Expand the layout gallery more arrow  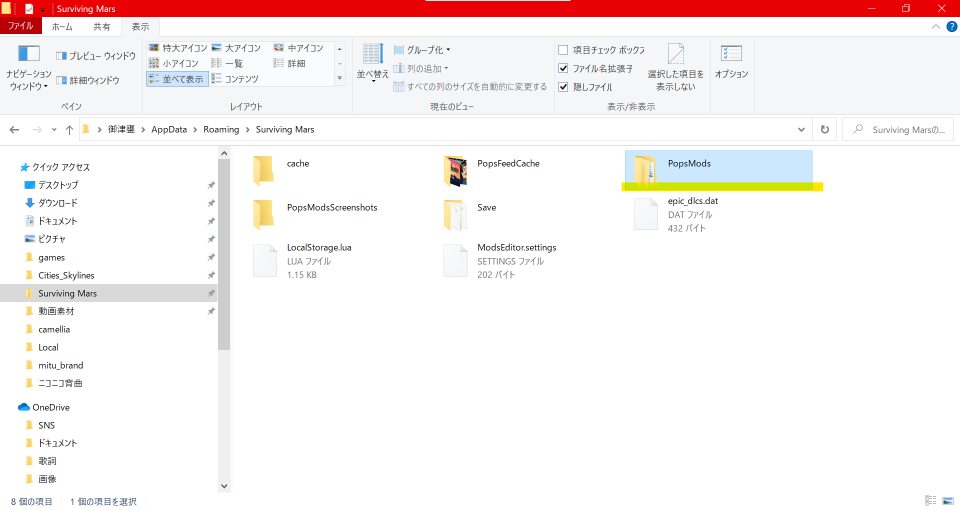pyautogui.click(x=340, y=78)
